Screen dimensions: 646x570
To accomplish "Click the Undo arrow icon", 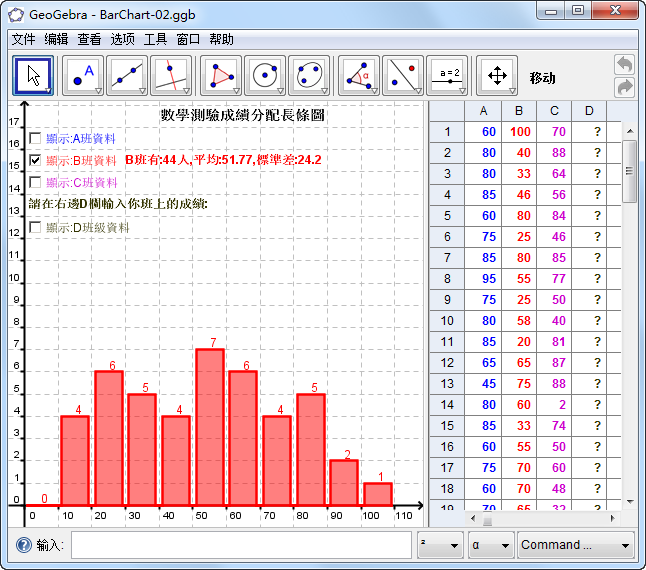I will point(625,65).
